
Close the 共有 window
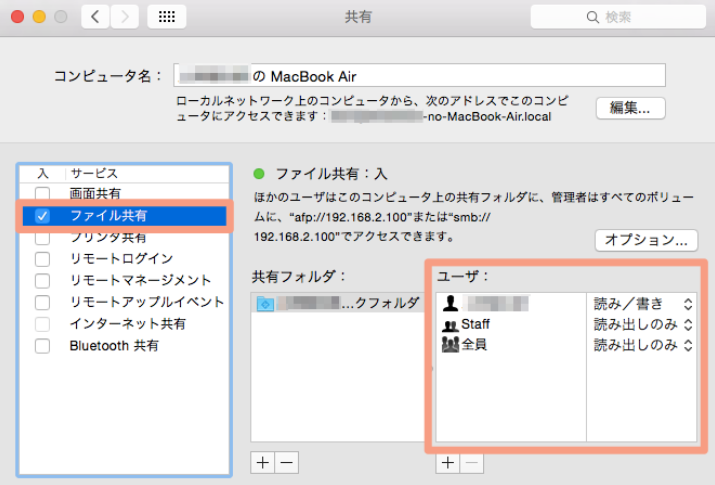pyautogui.click(x=17, y=17)
